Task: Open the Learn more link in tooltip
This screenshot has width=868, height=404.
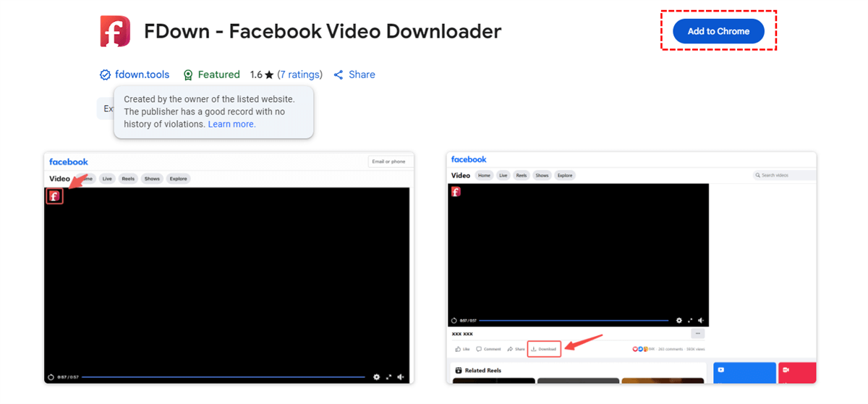Action: (x=231, y=124)
